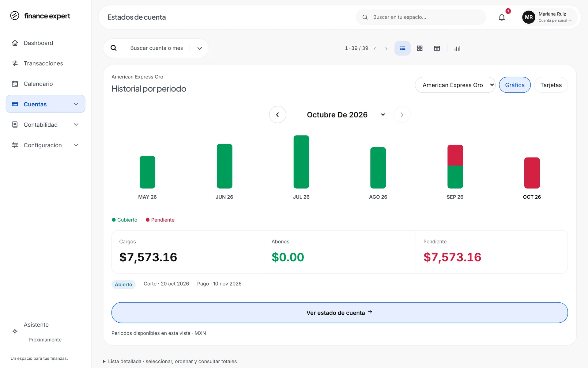The image size is (588, 368).
Task: Select the OCT 26 red bar
Action: 532,173
